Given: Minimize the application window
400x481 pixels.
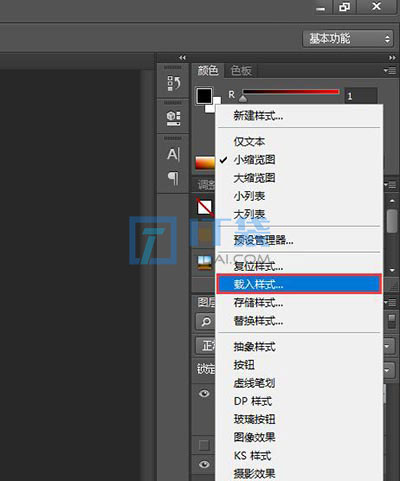Looking at the screenshot, I should tap(321, 7).
